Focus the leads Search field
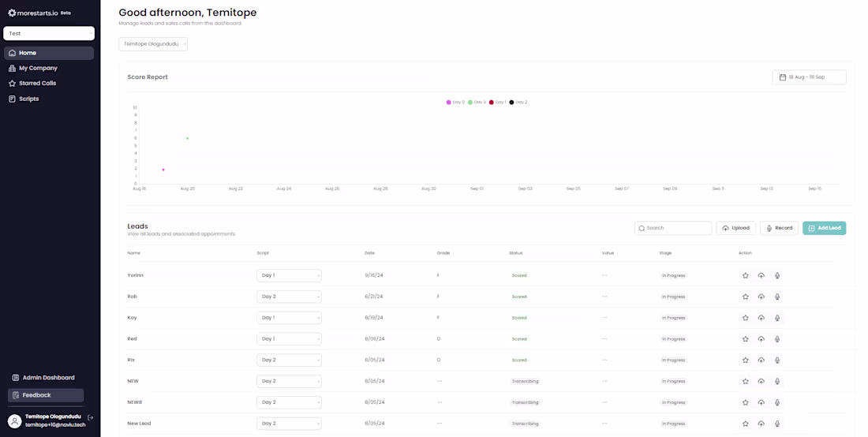868x437 pixels. click(x=673, y=228)
